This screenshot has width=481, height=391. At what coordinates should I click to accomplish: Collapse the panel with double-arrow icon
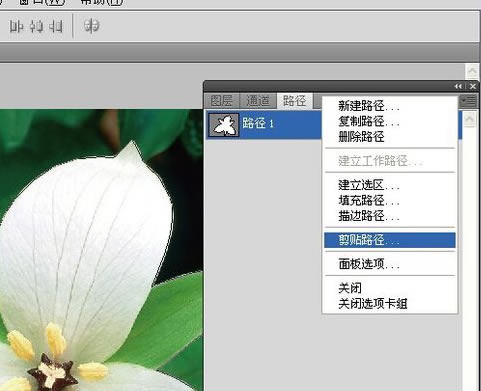[458, 86]
